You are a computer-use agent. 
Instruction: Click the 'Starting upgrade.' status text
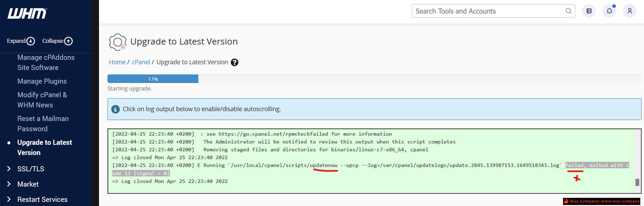pos(130,88)
